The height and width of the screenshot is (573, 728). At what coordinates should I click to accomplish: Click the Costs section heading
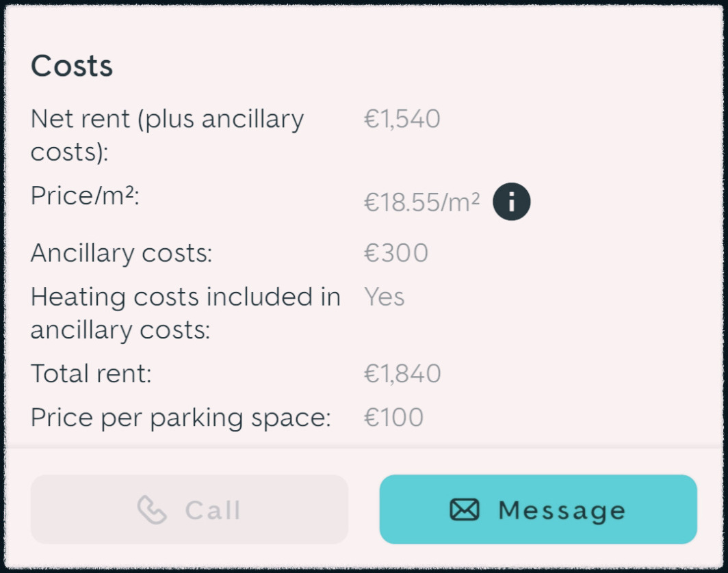(x=72, y=66)
